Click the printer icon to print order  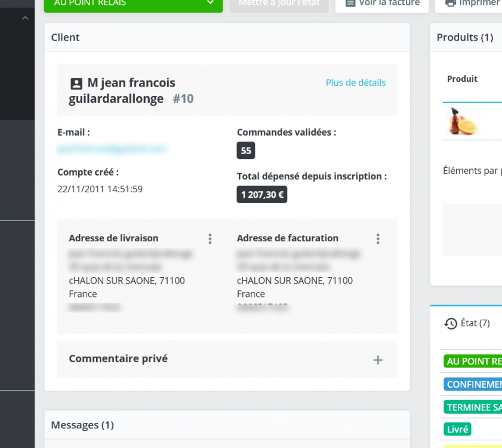point(451,3)
